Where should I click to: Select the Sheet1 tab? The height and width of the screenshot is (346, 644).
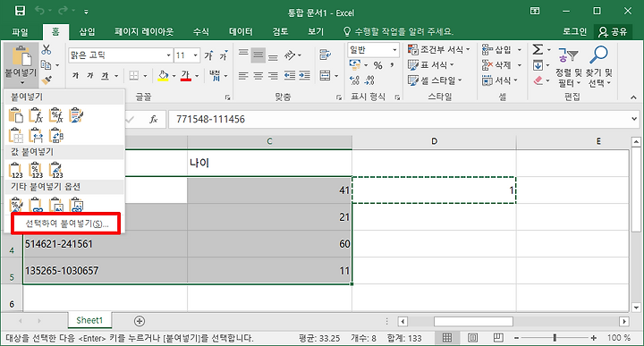(89, 320)
